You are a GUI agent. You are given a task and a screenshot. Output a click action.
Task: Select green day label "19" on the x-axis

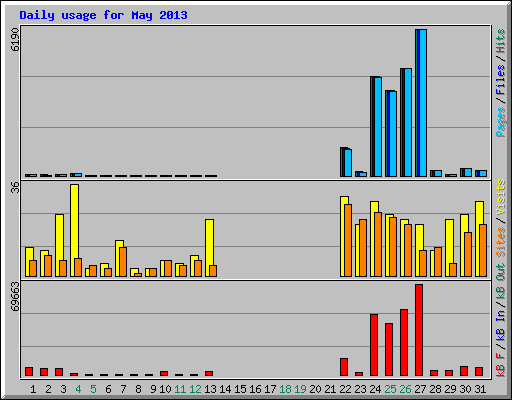tap(300, 389)
